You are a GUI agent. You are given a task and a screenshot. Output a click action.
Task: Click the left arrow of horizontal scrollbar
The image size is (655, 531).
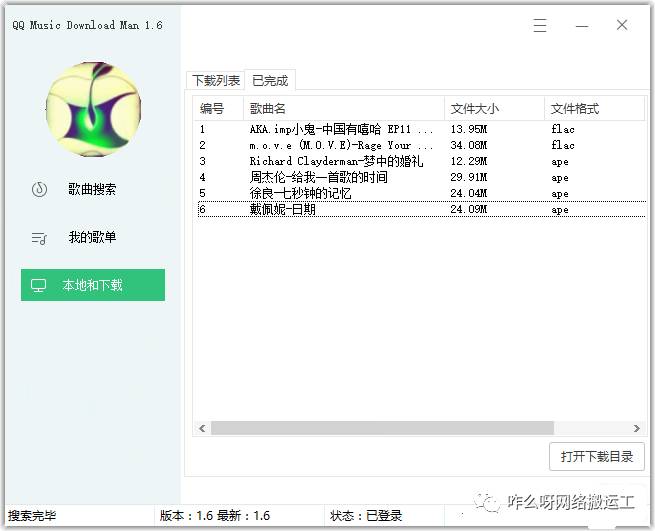pos(202,428)
